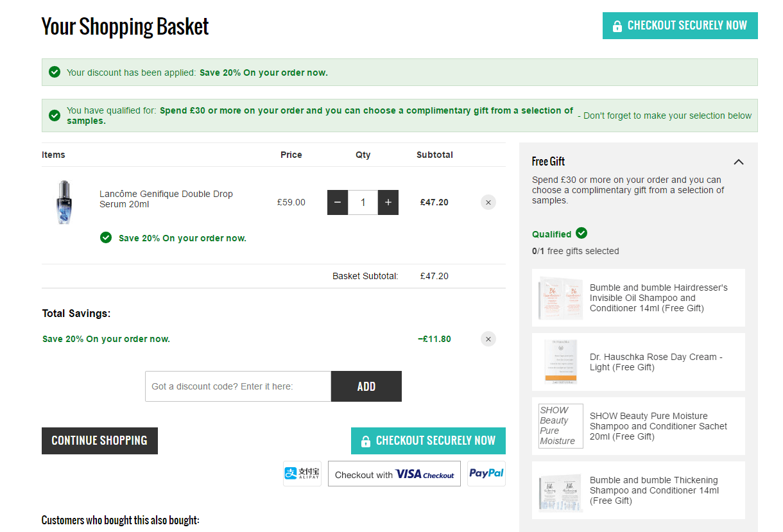The height and width of the screenshot is (532, 783).
Task: Click the green check icon in discount applied banner
Action: 55,72
